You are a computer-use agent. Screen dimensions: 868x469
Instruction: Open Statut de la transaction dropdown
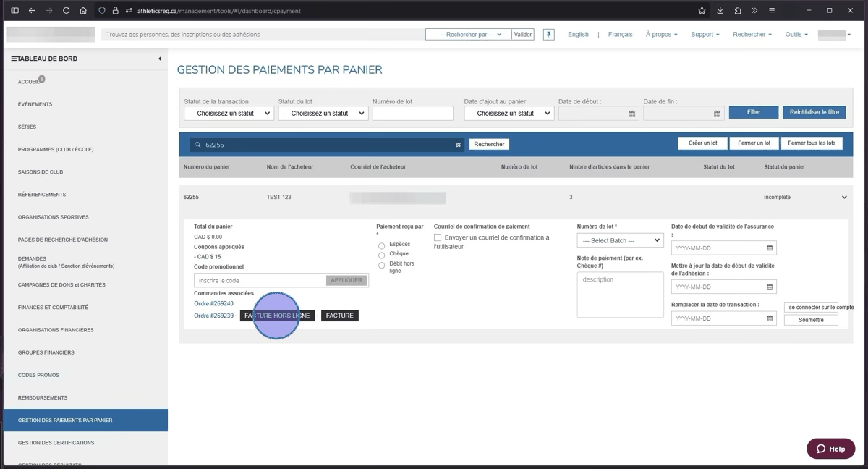[x=229, y=114]
